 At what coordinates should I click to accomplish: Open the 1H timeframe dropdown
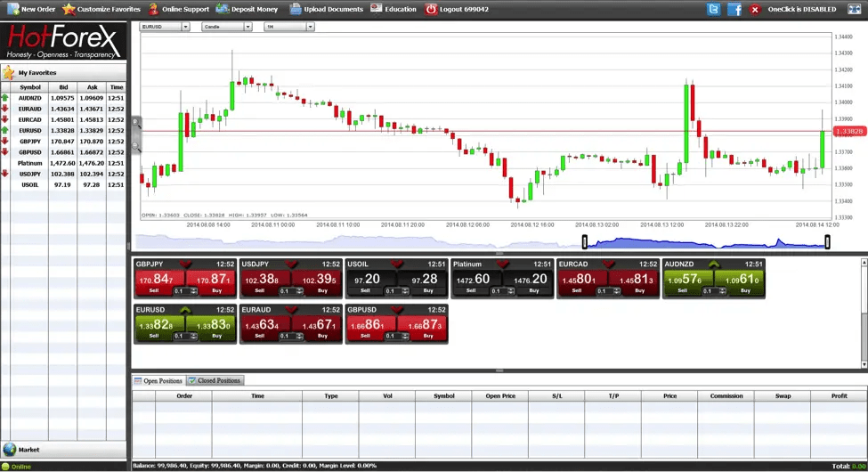point(310,27)
